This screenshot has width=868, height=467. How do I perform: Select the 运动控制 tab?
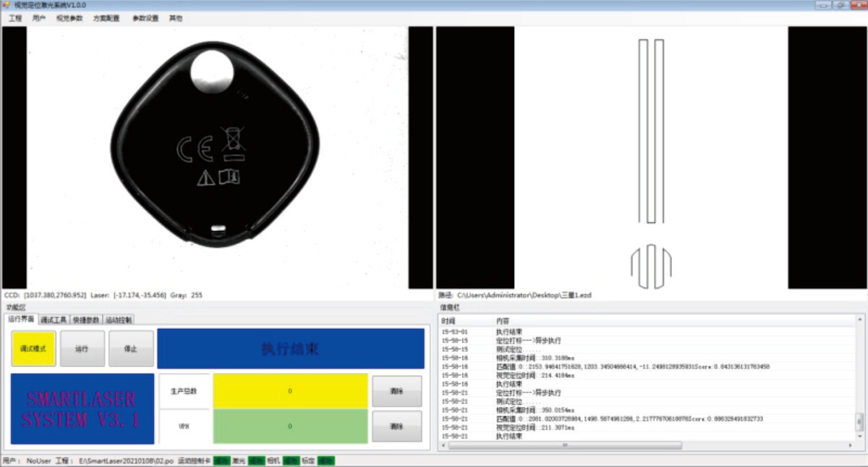[x=119, y=319]
